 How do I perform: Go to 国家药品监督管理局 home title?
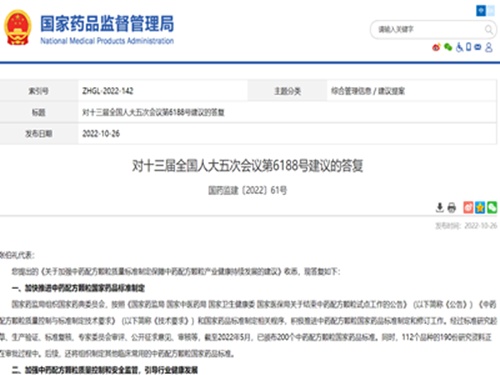click(x=107, y=24)
